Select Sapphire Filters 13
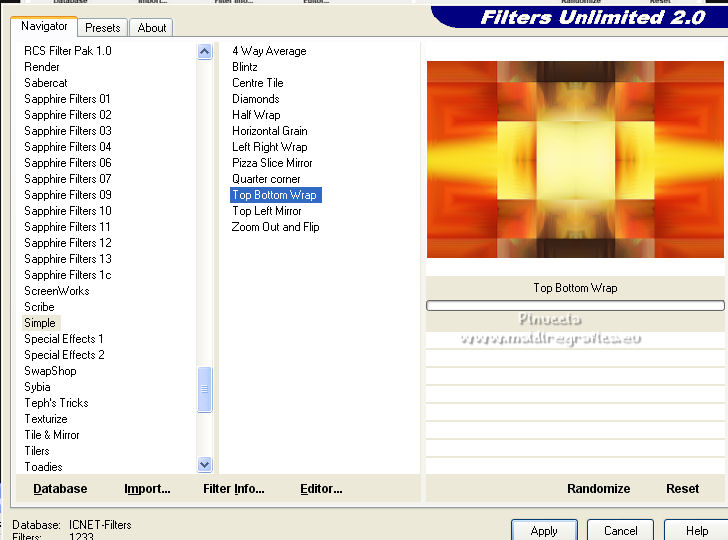The height and width of the screenshot is (540, 728). click(68, 259)
